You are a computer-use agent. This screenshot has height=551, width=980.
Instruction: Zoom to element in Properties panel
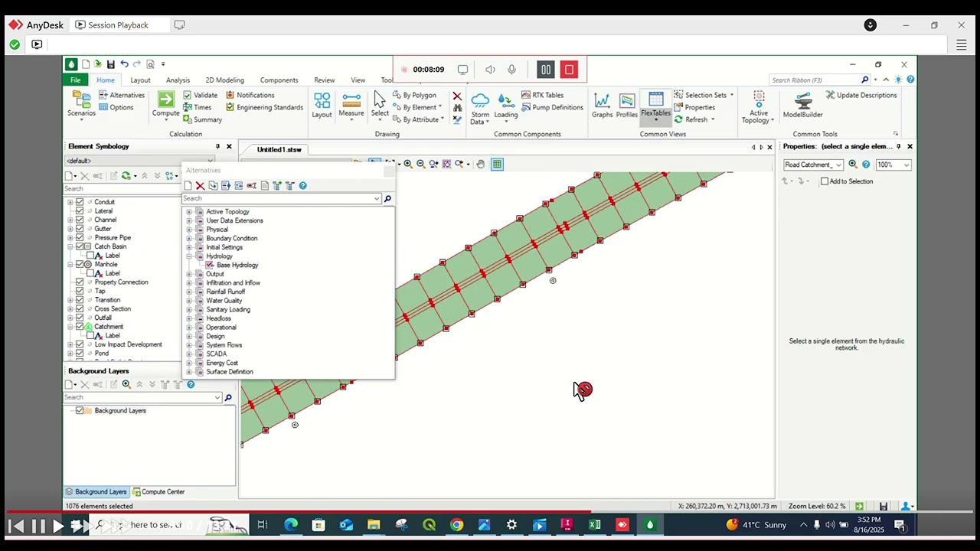point(853,165)
